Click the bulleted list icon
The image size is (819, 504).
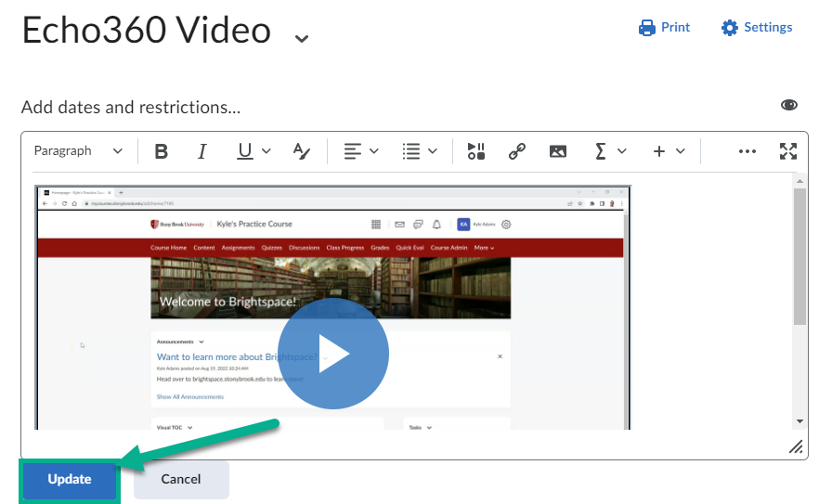point(411,151)
